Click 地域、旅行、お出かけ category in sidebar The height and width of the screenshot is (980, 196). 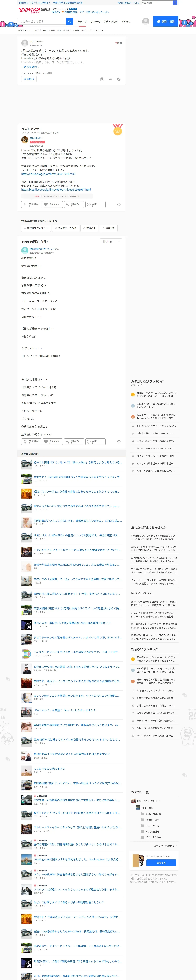pyautogui.click(x=148, y=801)
